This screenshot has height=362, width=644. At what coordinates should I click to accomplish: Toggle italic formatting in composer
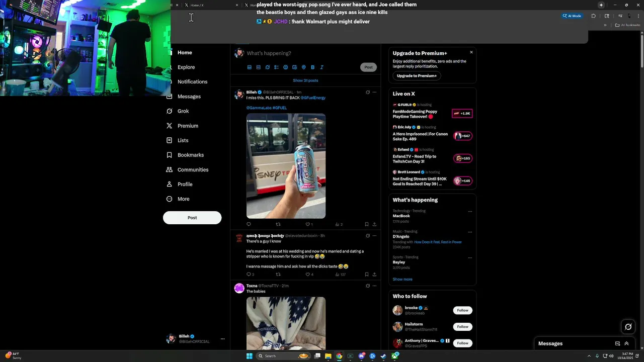click(322, 67)
